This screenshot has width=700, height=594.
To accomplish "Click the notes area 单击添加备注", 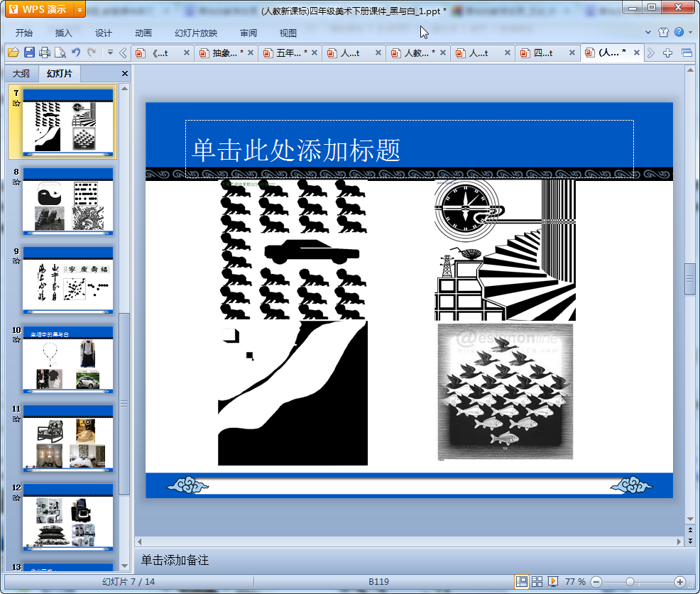I will point(175,560).
